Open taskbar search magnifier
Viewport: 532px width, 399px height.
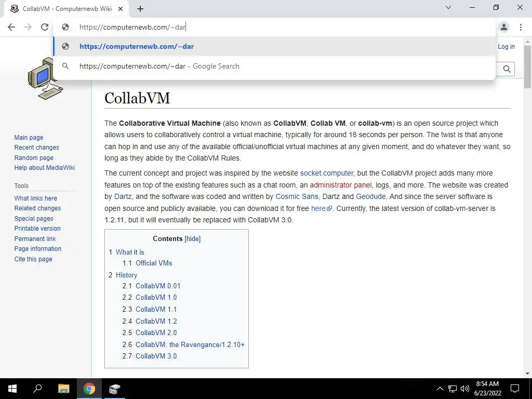[37, 389]
